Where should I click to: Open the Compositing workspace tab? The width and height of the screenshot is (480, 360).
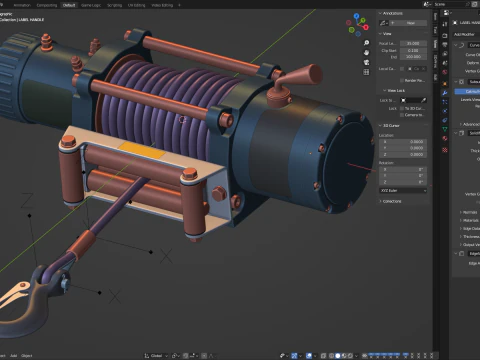point(47,5)
